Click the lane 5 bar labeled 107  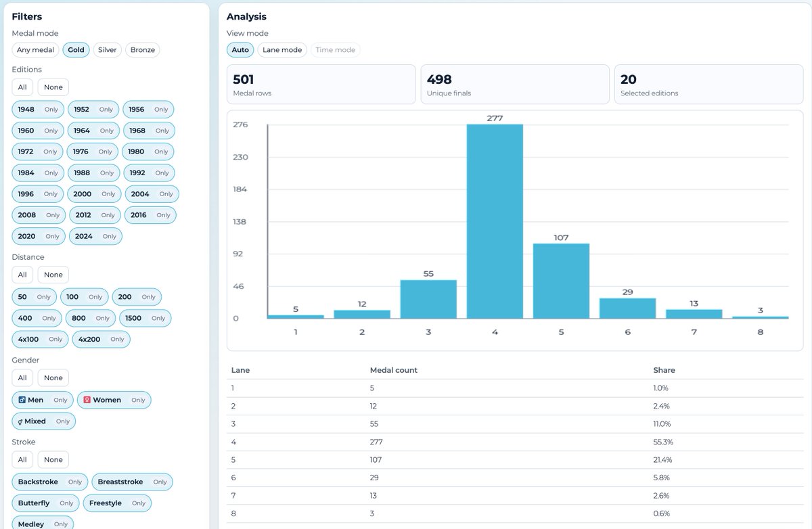coord(561,281)
